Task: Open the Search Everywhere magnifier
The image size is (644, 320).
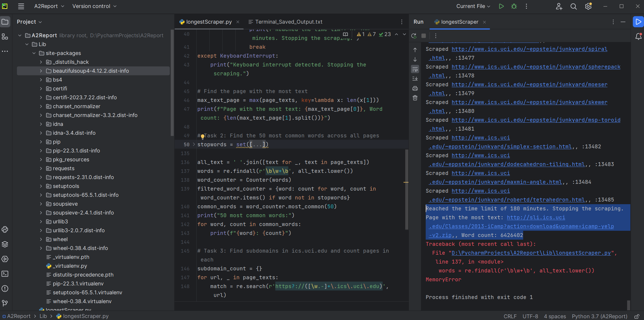Action: point(573,6)
